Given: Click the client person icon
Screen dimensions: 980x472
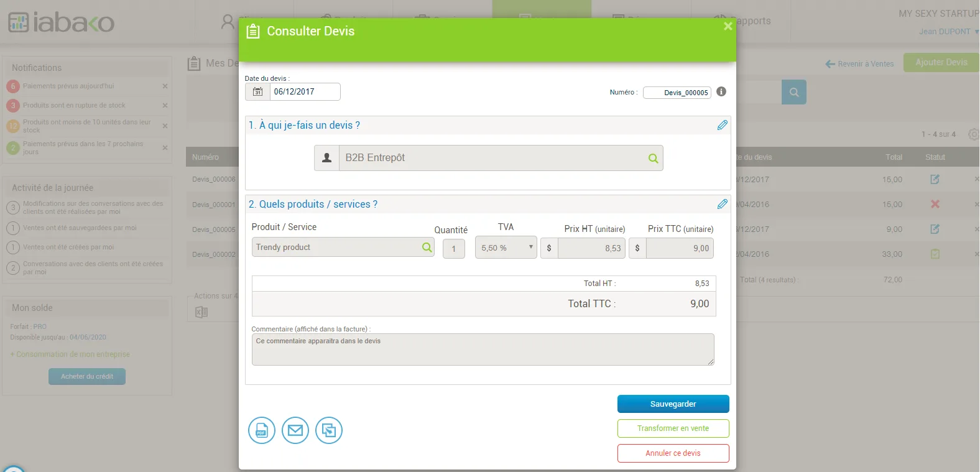Looking at the screenshot, I should 326,158.
